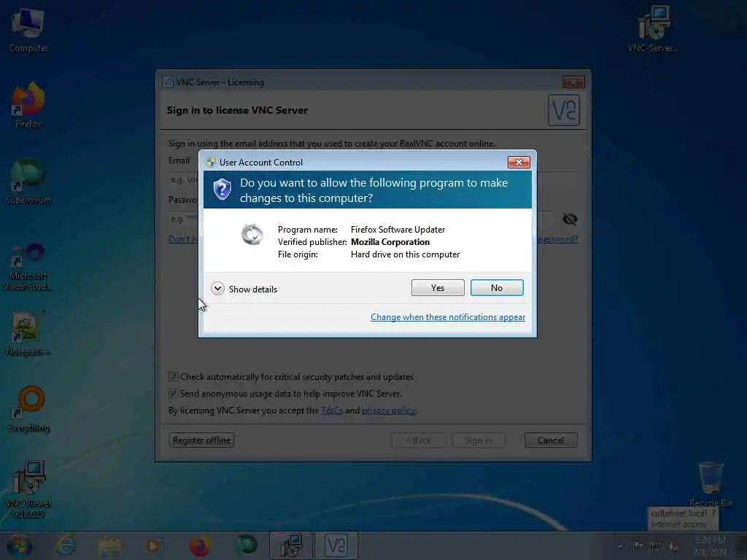747x560 pixels.
Task: Open Computer desktop icon
Action: point(28,29)
